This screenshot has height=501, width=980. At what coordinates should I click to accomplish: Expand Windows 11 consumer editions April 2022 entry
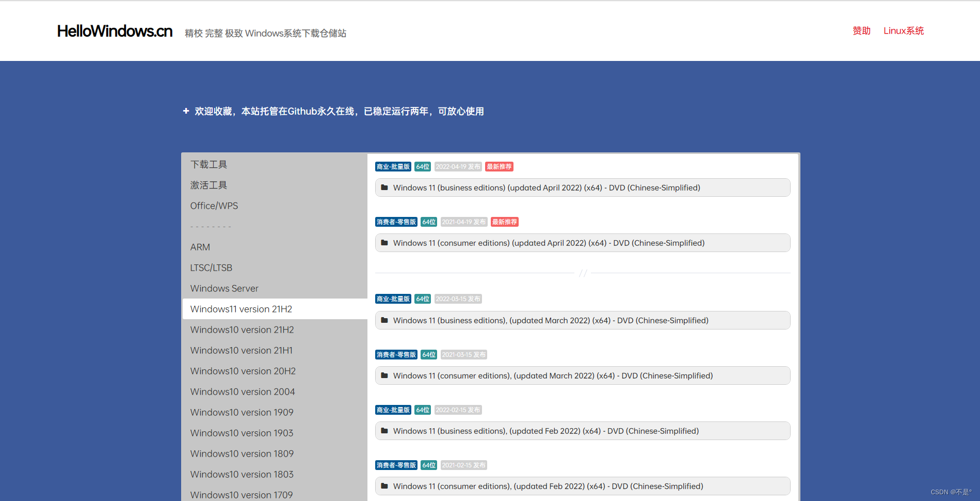coord(583,243)
